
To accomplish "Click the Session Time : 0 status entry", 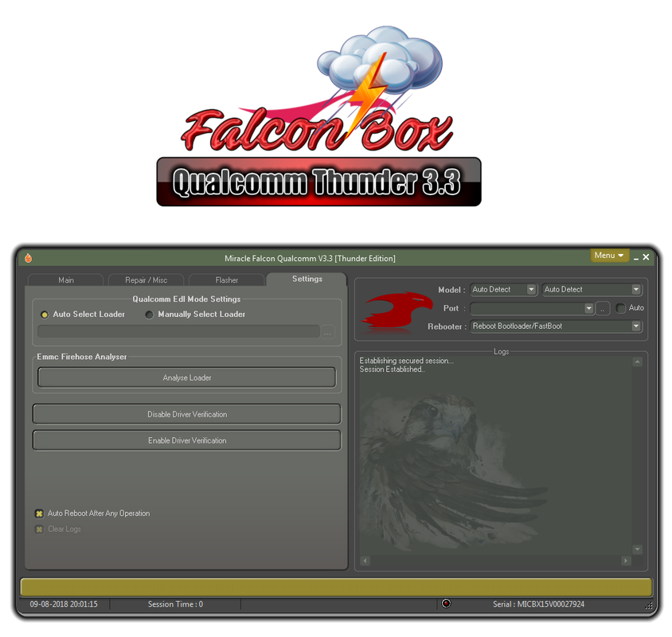I will [175, 604].
